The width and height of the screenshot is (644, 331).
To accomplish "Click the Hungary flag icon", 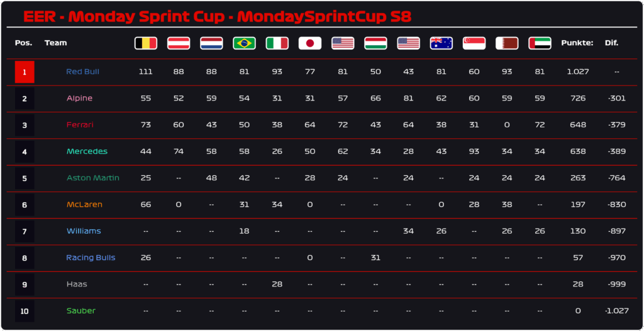I will pos(376,43).
